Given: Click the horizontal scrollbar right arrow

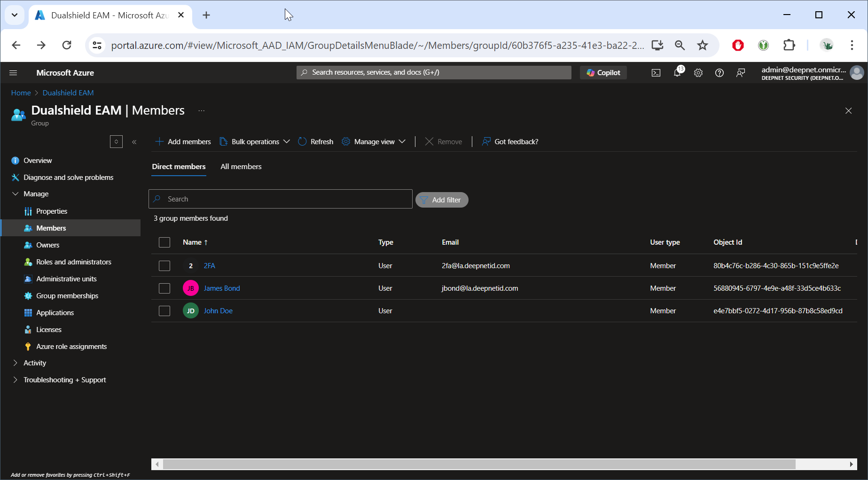Looking at the screenshot, I should coord(851,464).
